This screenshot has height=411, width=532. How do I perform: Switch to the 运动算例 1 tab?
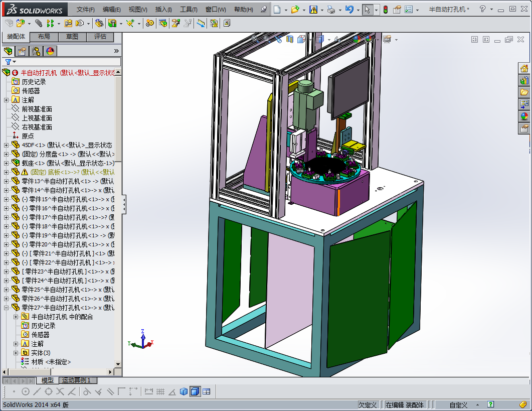point(77,380)
